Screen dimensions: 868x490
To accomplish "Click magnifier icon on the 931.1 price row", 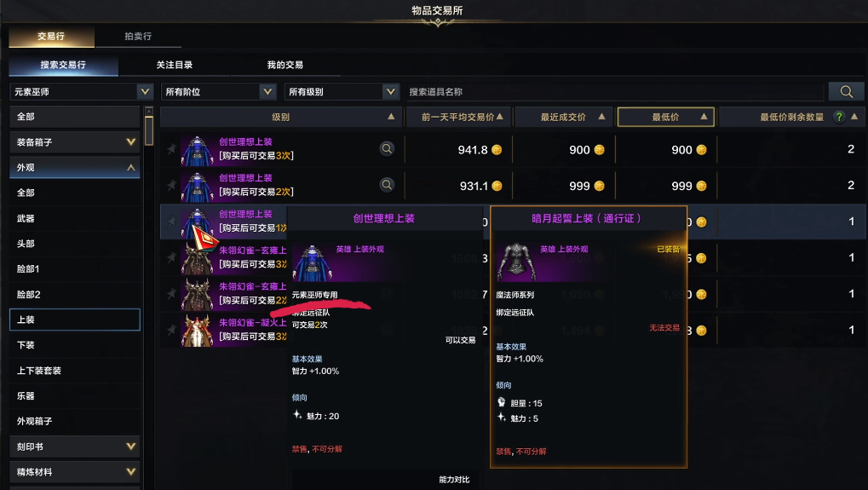I will (387, 185).
